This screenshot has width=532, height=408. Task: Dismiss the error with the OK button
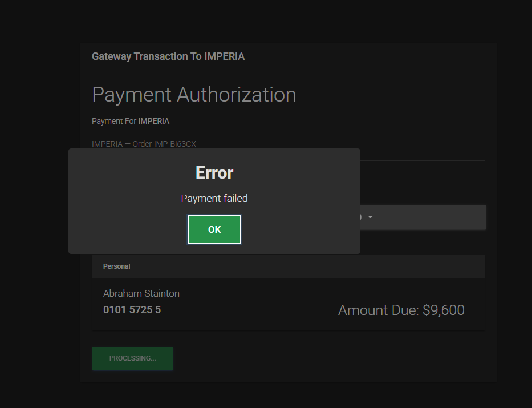point(214,229)
